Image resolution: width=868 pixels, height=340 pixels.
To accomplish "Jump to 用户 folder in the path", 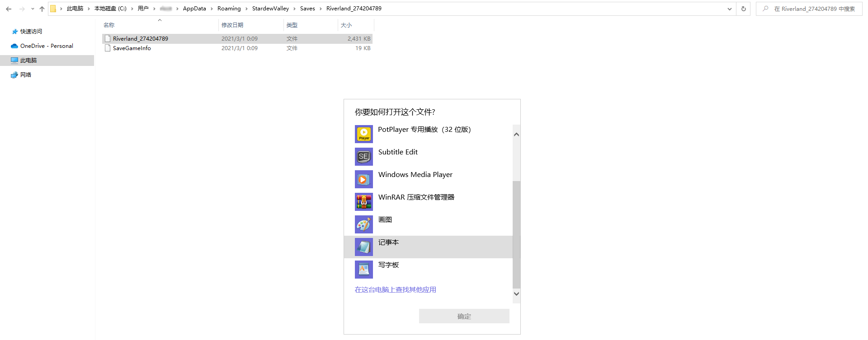I will tap(143, 9).
